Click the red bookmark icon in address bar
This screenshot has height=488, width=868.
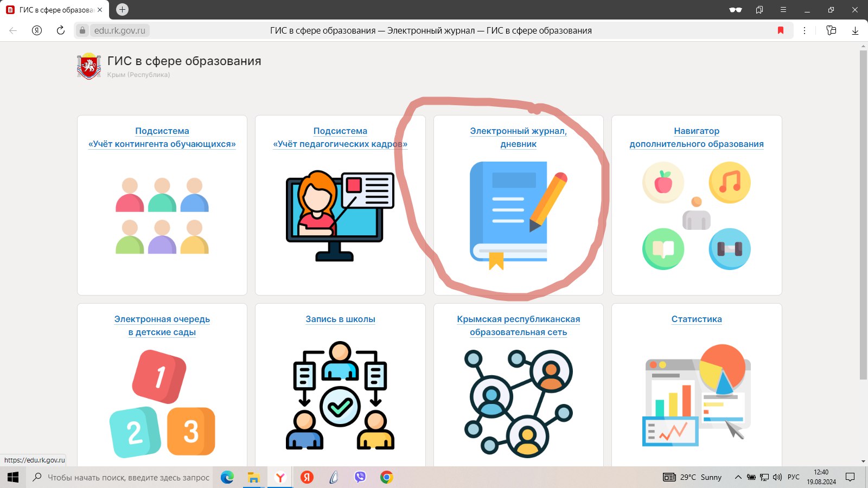(781, 30)
